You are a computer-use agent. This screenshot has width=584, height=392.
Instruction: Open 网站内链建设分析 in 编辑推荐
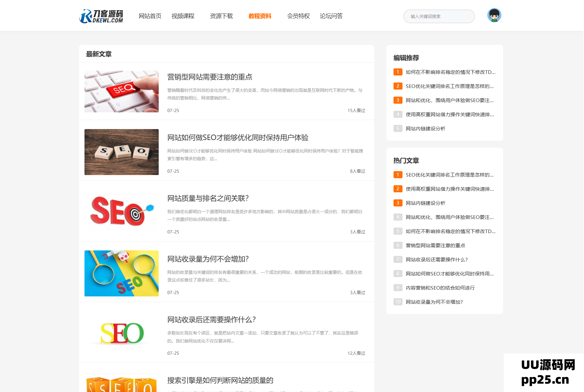coord(425,128)
